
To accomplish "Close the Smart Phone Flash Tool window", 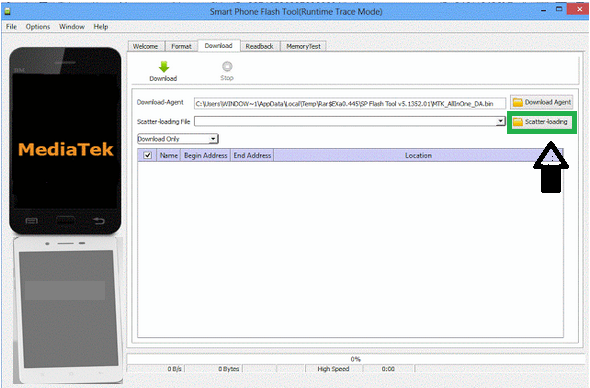I will [x=579, y=9].
